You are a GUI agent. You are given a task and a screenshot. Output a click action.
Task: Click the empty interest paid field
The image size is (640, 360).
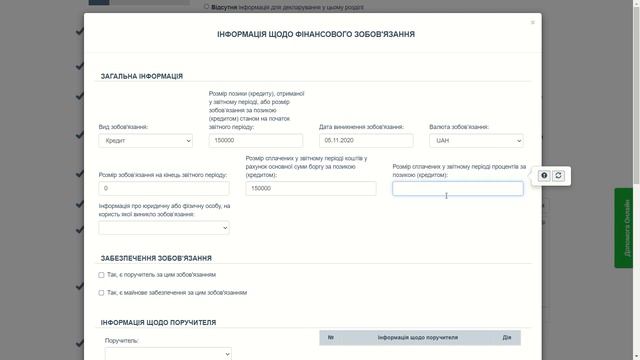pos(458,188)
